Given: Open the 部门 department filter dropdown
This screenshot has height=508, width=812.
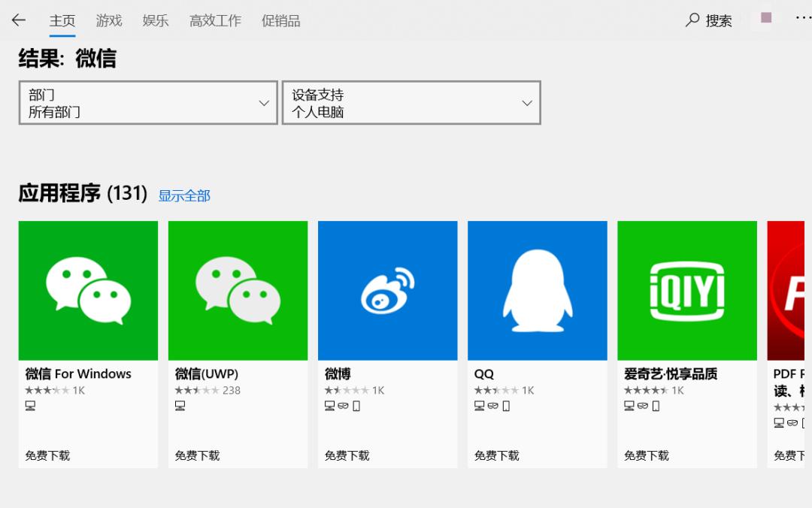Looking at the screenshot, I should click(147, 102).
